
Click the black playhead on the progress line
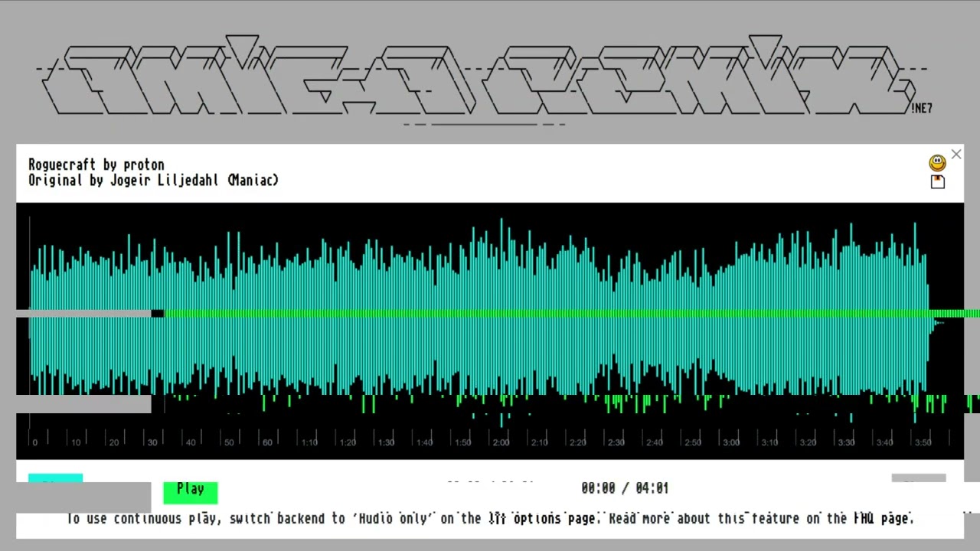pyautogui.click(x=158, y=313)
